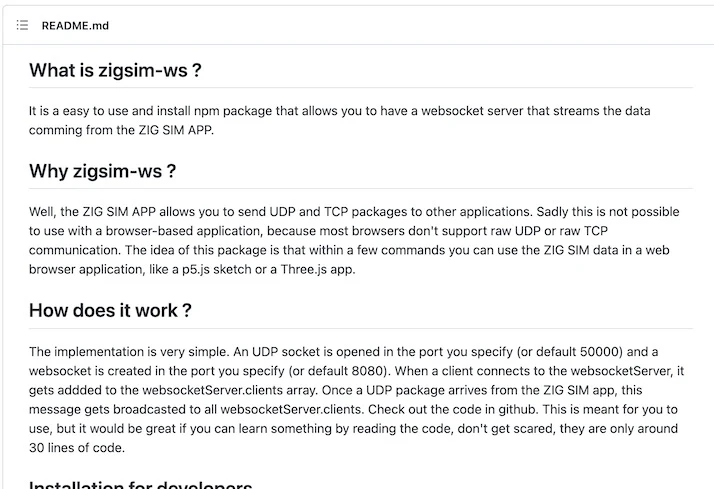
Task: Click the horizontal rule under "Why zigsim-ws ?"
Action: 361,188
